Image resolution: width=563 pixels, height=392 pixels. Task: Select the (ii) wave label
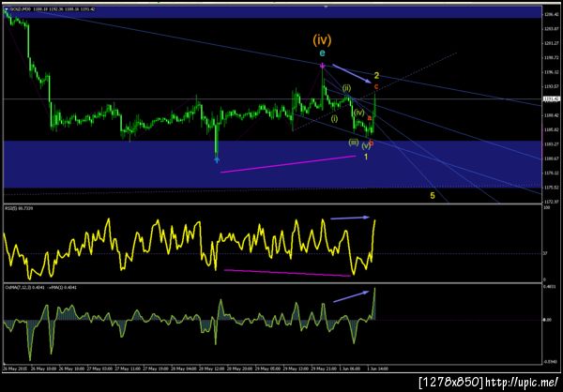[346, 88]
